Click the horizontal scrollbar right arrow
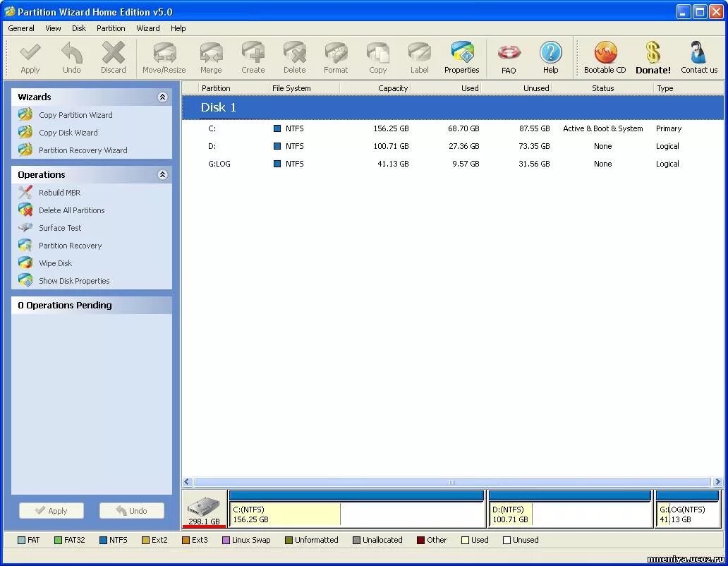This screenshot has width=728, height=566. [718, 481]
